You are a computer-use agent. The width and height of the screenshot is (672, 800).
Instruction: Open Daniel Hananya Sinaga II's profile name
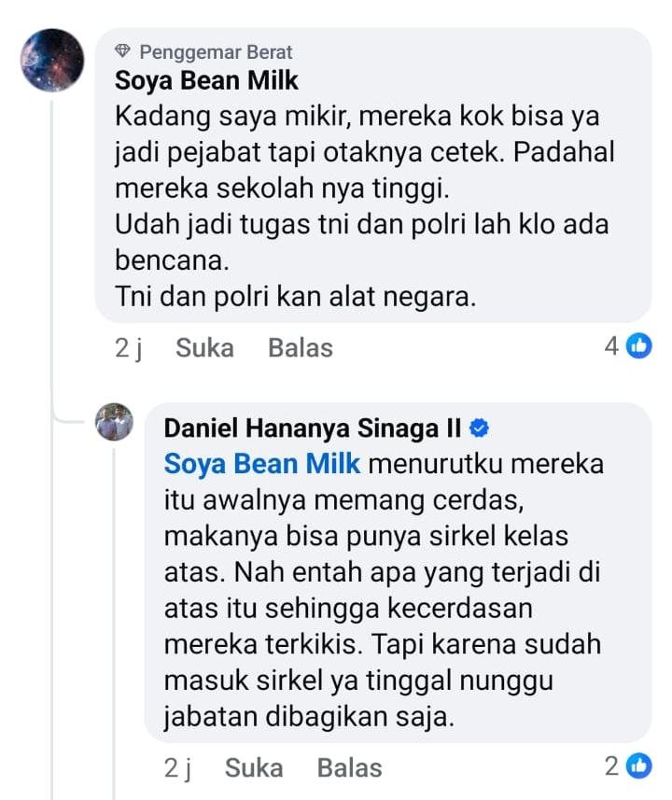click(313, 428)
